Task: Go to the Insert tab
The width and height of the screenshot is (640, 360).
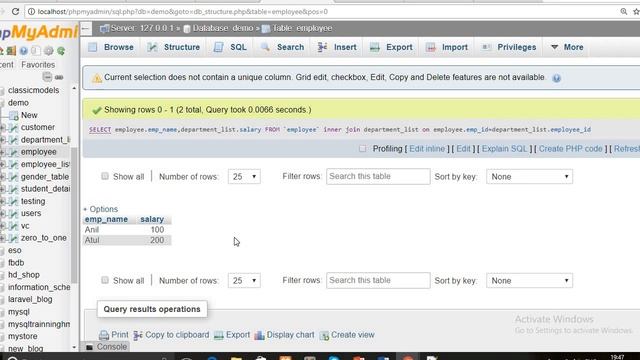Action: pyautogui.click(x=337, y=47)
